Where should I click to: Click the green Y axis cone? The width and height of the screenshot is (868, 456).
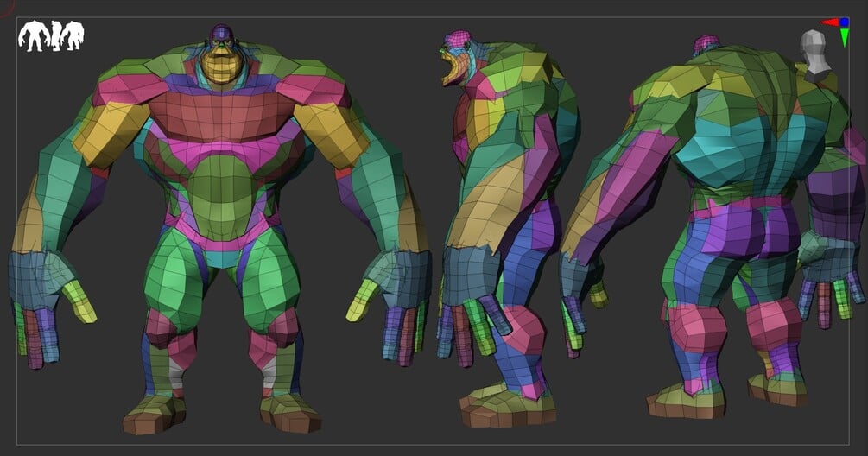845,38
